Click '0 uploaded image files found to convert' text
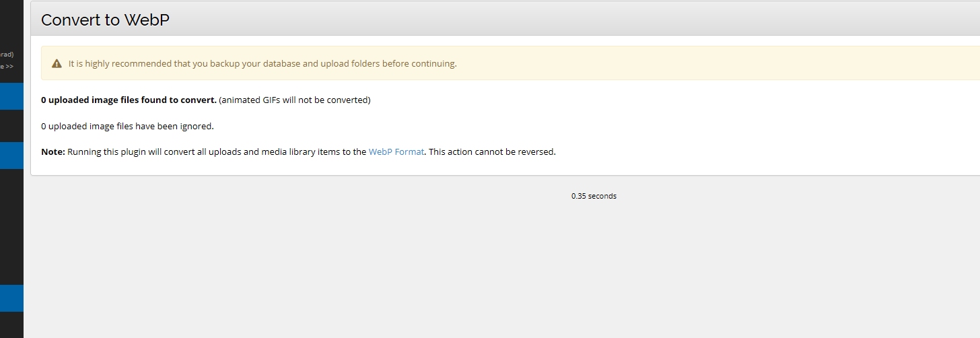Image resolution: width=980 pixels, height=338 pixels. [129, 100]
